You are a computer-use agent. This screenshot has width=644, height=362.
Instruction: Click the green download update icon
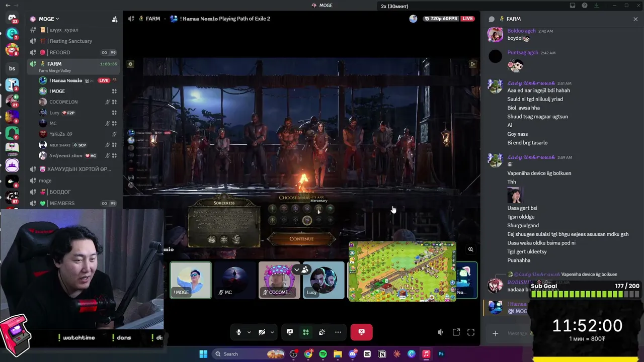pos(597,6)
